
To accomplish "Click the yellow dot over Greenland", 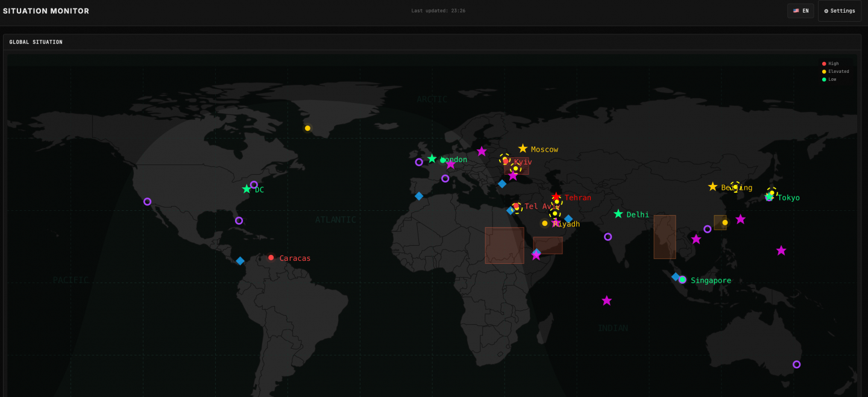I will pyautogui.click(x=307, y=128).
